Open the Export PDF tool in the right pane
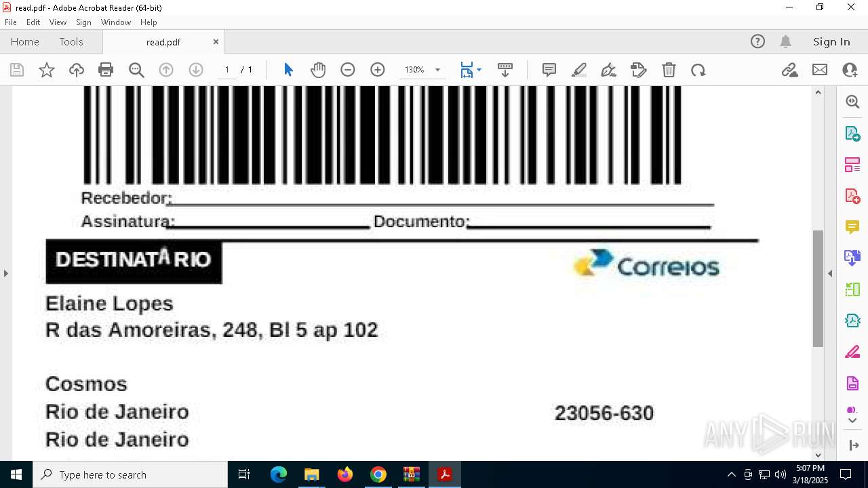The height and width of the screenshot is (488, 868). point(852,133)
